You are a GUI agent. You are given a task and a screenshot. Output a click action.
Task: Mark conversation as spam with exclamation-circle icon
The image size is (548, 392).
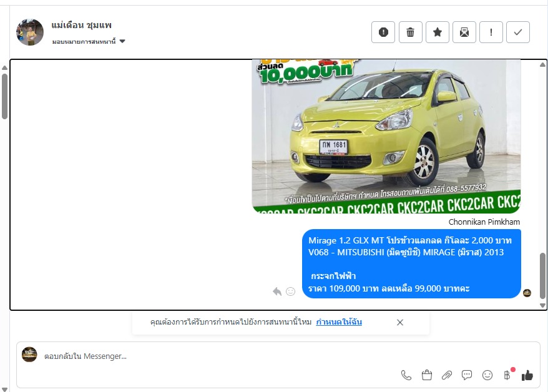pos(383,32)
